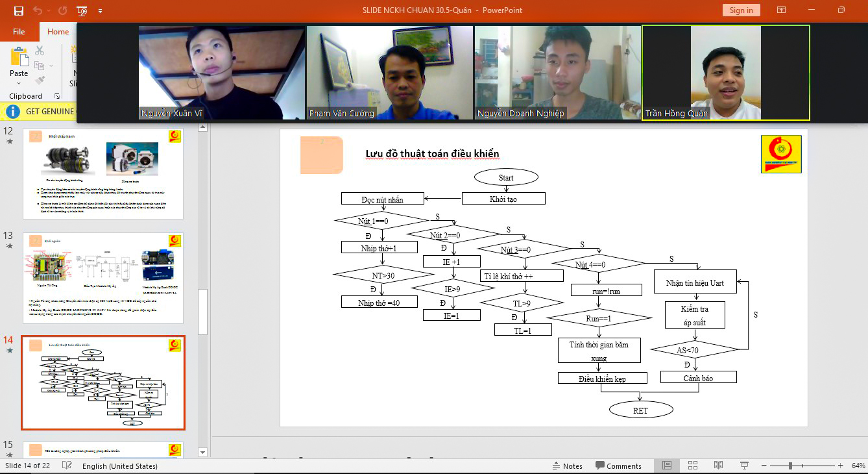Image resolution: width=868 pixels, height=474 pixels.
Task: Select the Format Painter brush icon
Action: (40, 81)
